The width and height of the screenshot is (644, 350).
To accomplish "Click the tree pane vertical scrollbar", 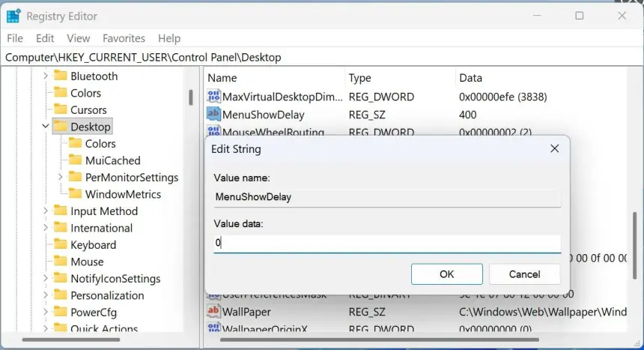I will point(191,97).
